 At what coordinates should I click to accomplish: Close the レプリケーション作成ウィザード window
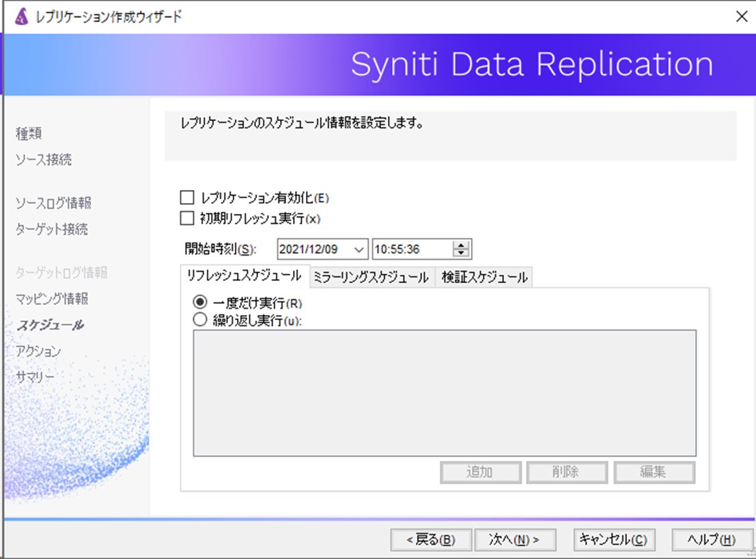(742, 16)
